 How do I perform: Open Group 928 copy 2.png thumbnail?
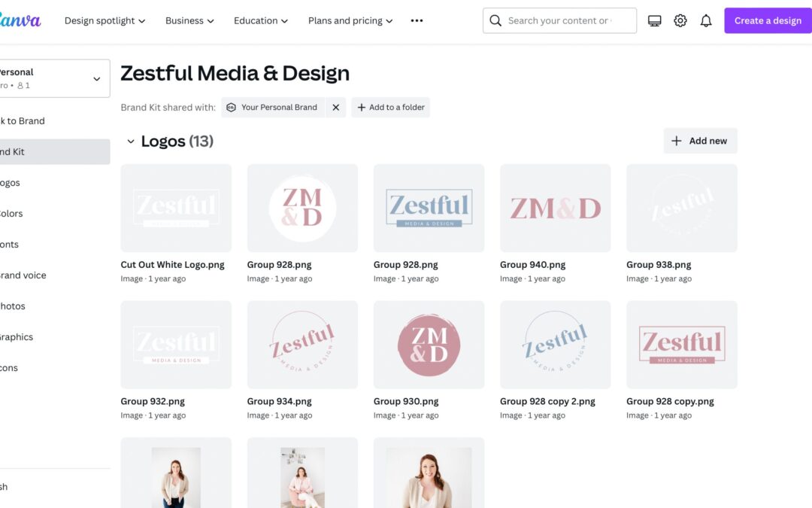[555, 345]
